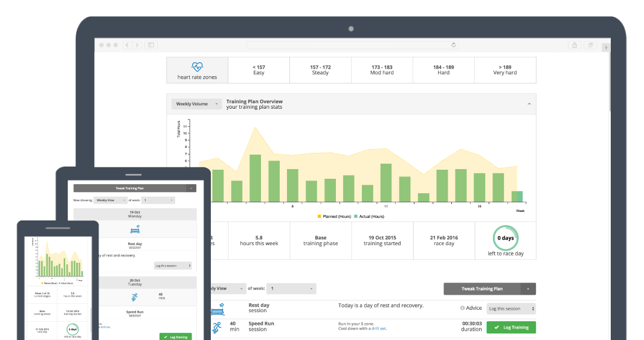644x340 pixels.
Task: Click the heart rate zones heart icon
Action: [x=197, y=66]
